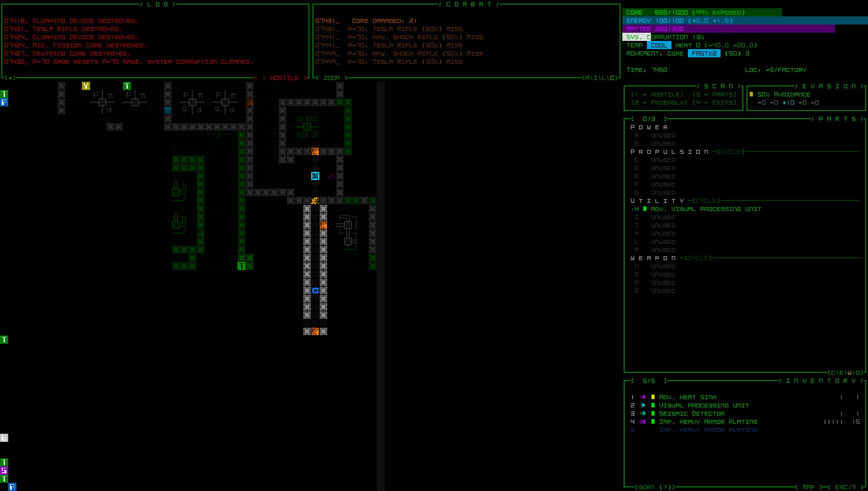Switch to the C mode in combat panel
Viewport: 868px width, 491px height.
click(x=612, y=78)
